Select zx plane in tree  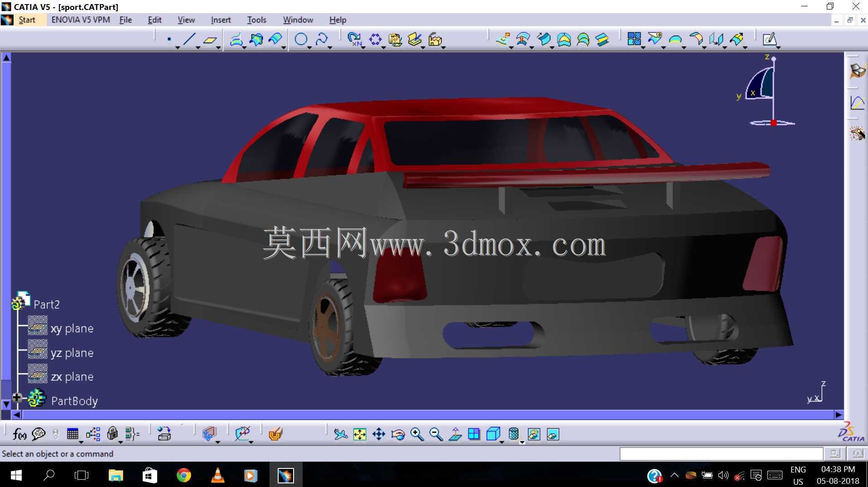coord(72,377)
